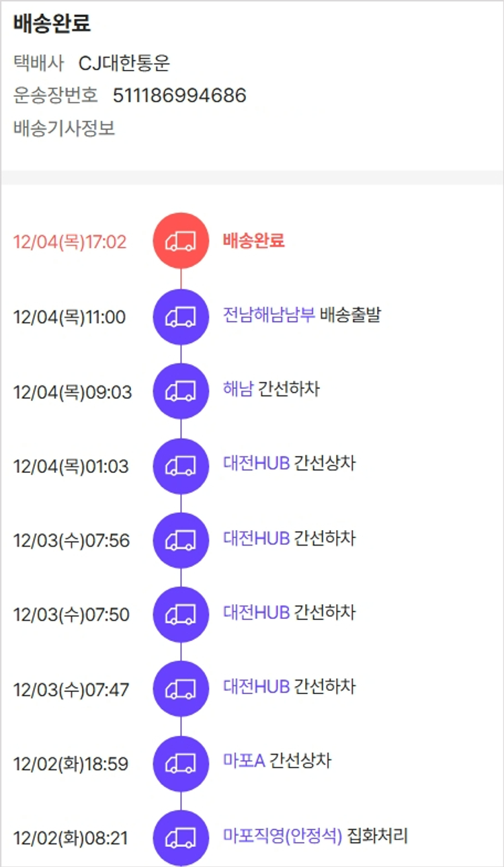The height and width of the screenshot is (867, 504).
Task: Click the 12/02(화)08:21 timestamp
Action: coord(71,839)
